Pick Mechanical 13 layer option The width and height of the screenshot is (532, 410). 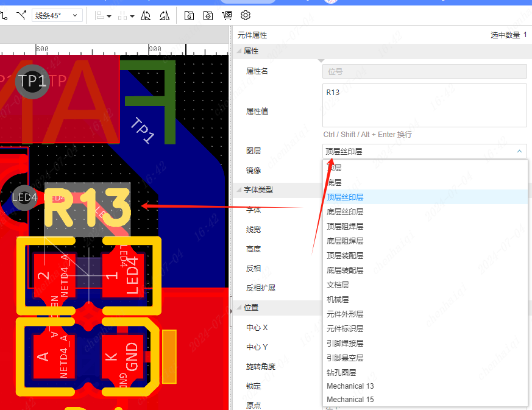pyautogui.click(x=350, y=386)
